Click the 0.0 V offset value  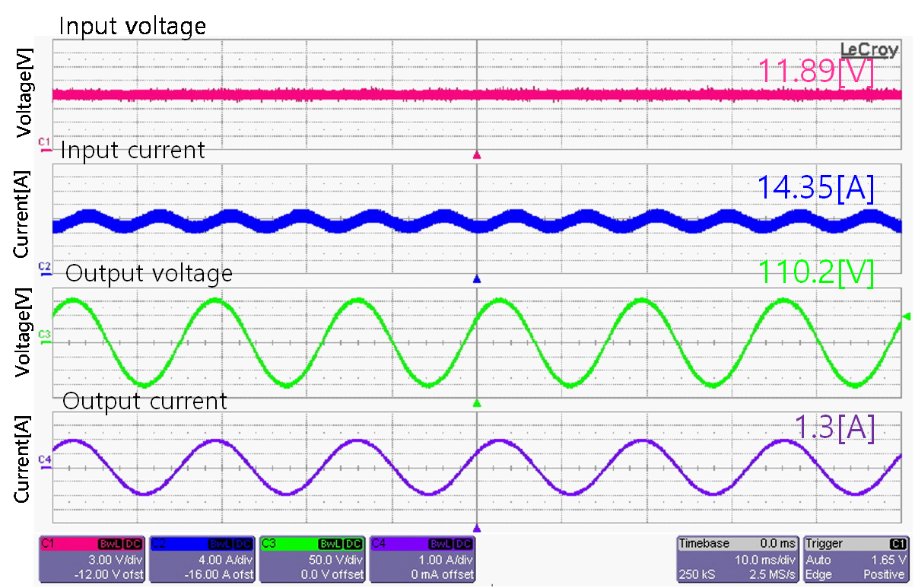[332, 574]
